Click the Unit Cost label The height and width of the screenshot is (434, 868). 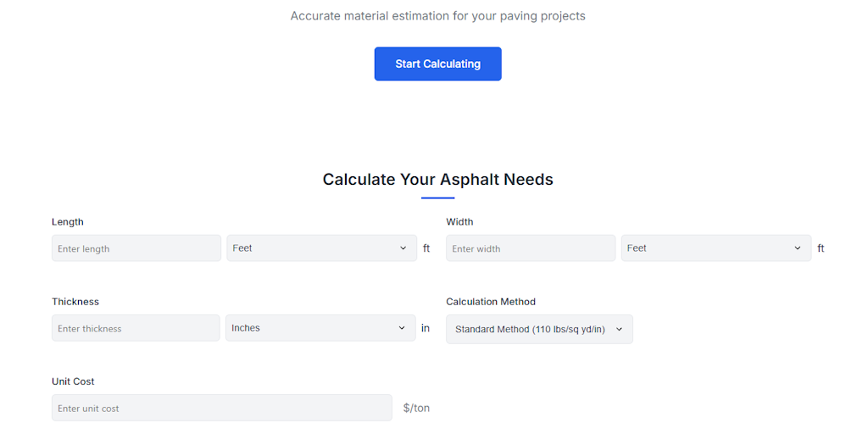click(x=73, y=381)
